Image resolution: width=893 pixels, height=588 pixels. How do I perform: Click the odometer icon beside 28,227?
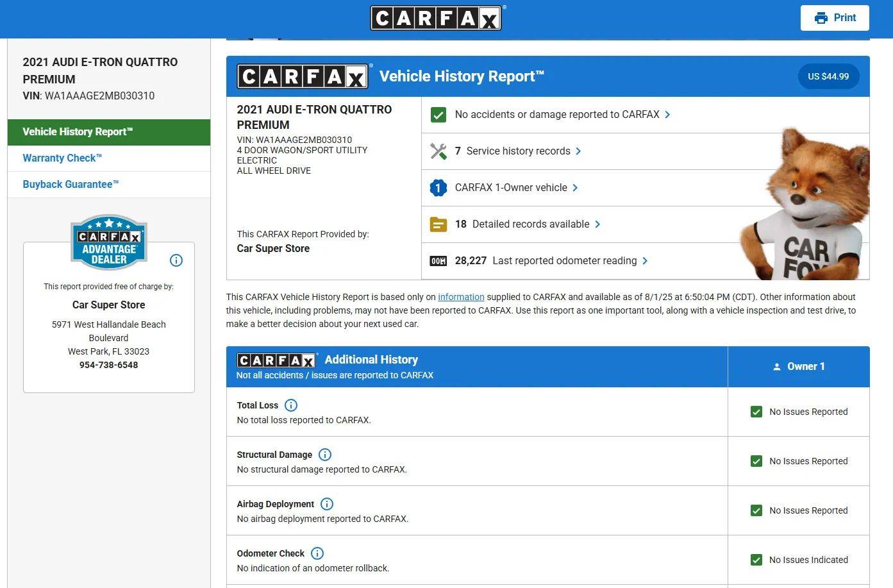[438, 261]
